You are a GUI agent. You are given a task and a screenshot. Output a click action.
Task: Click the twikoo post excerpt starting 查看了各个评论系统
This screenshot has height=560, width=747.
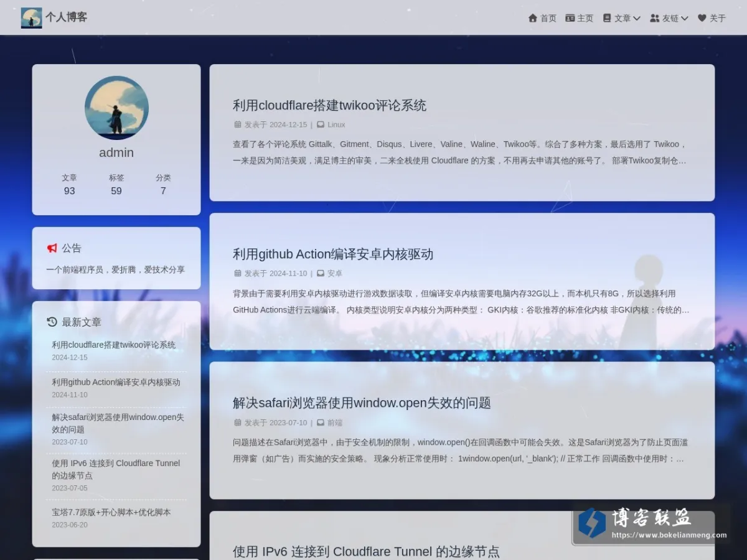(x=461, y=152)
